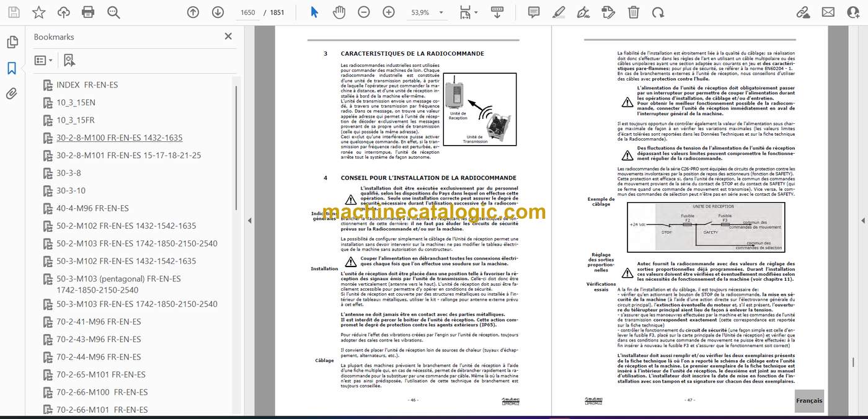Screen dimensions: 868x419
Task: Close the Bookmarks panel
Action: coord(228,37)
